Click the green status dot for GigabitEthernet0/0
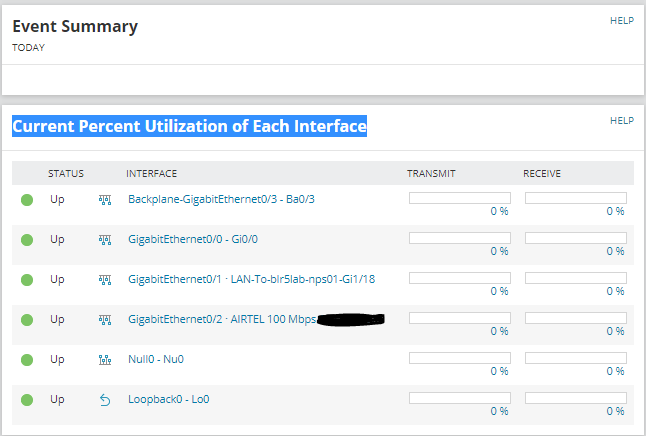This screenshot has width=646, height=436. pos(27,240)
